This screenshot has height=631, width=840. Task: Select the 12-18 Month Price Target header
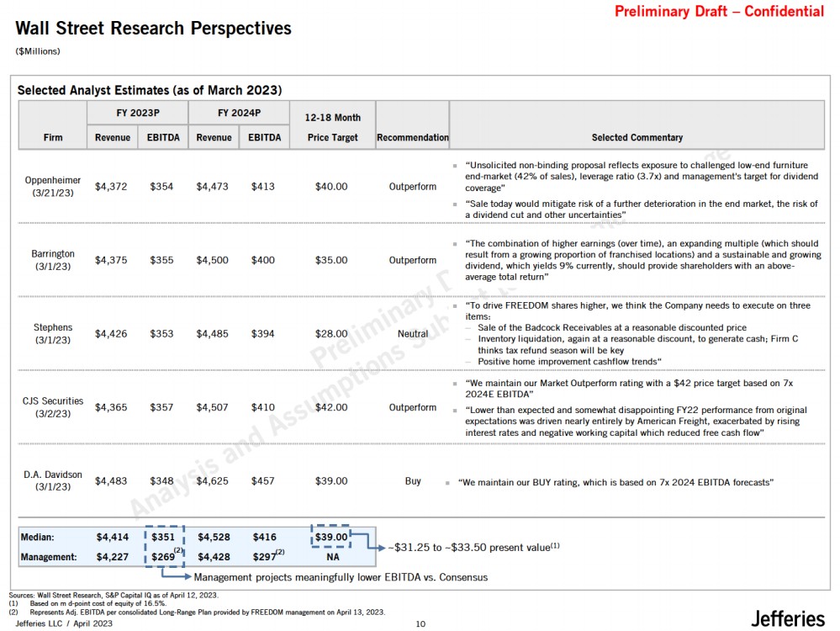(332, 127)
